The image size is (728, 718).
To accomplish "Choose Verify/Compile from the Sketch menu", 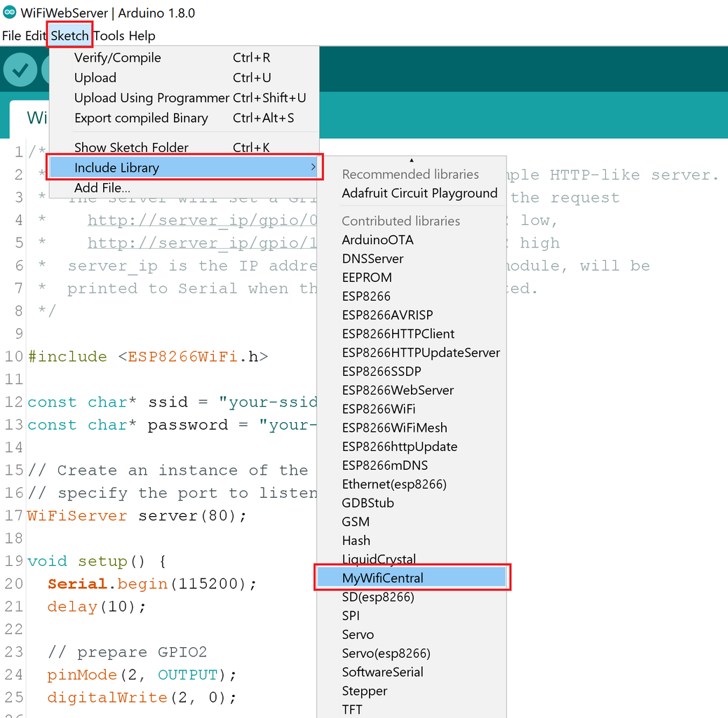I will 184,57.
